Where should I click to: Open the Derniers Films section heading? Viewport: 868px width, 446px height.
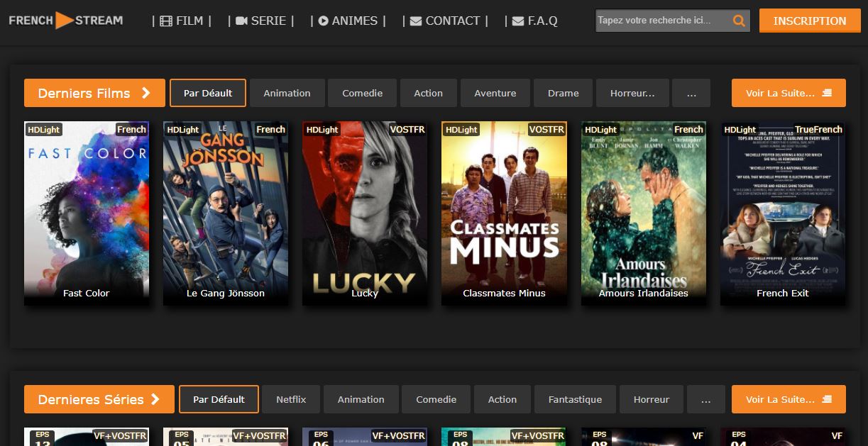point(94,93)
